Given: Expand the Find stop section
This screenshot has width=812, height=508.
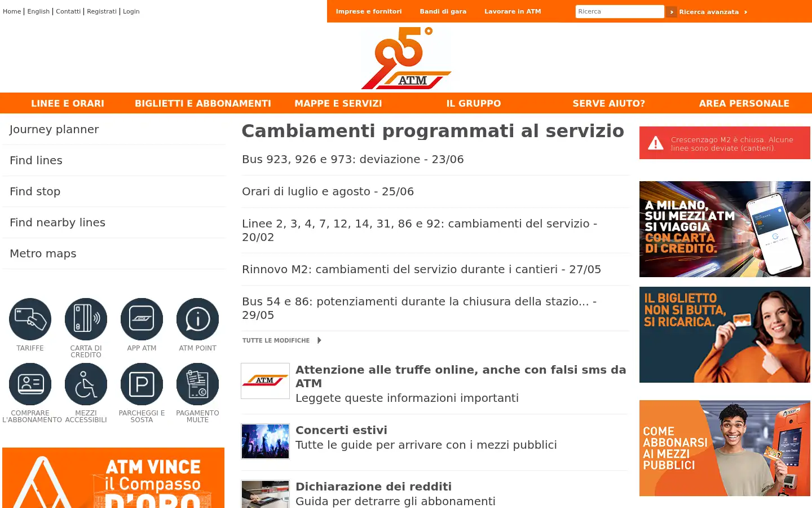Looking at the screenshot, I should [114, 191].
